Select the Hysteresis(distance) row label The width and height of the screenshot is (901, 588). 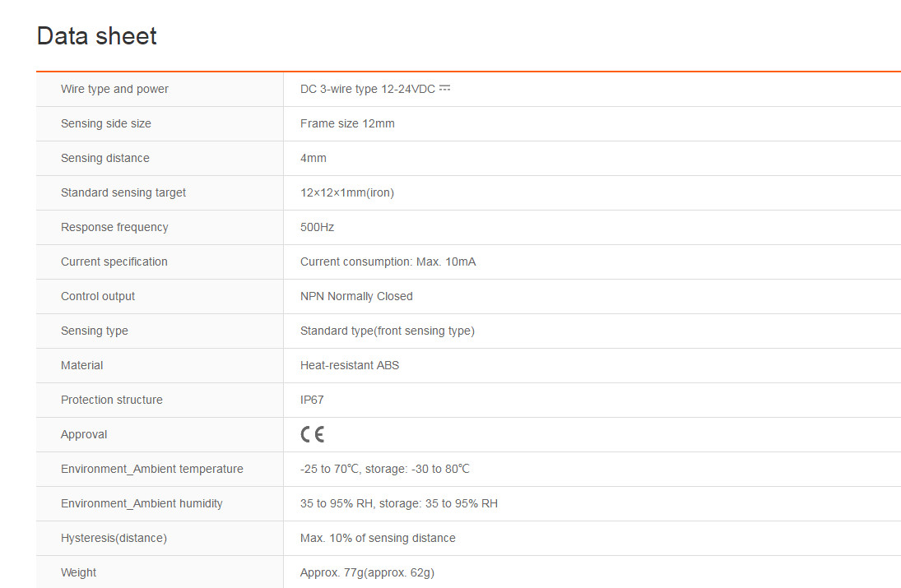[x=114, y=538]
